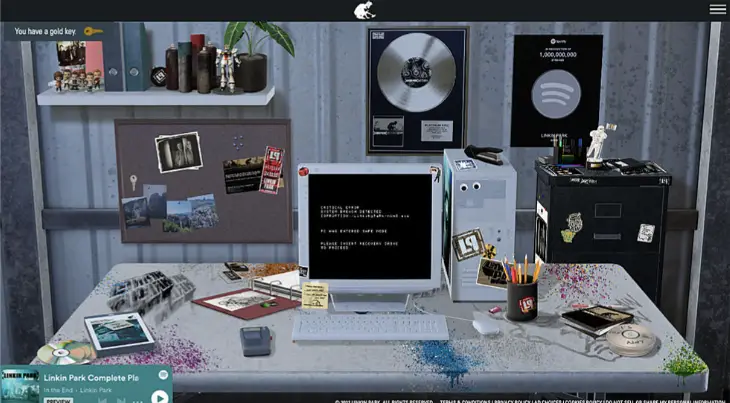Click the red clipboard with the sketch
Image resolution: width=730 pixels, height=403 pixels.
[x=245, y=302]
